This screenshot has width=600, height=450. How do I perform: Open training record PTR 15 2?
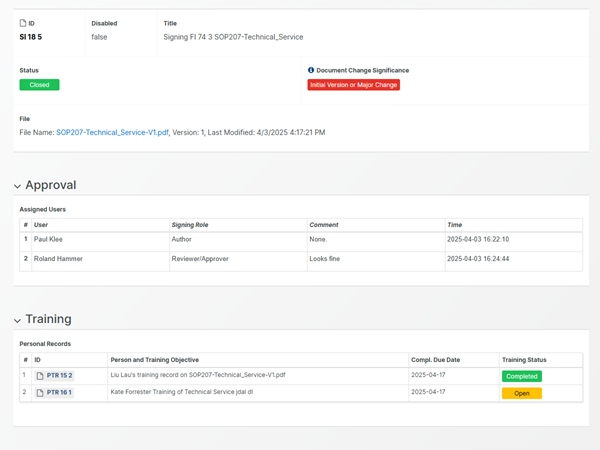[59, 376]
